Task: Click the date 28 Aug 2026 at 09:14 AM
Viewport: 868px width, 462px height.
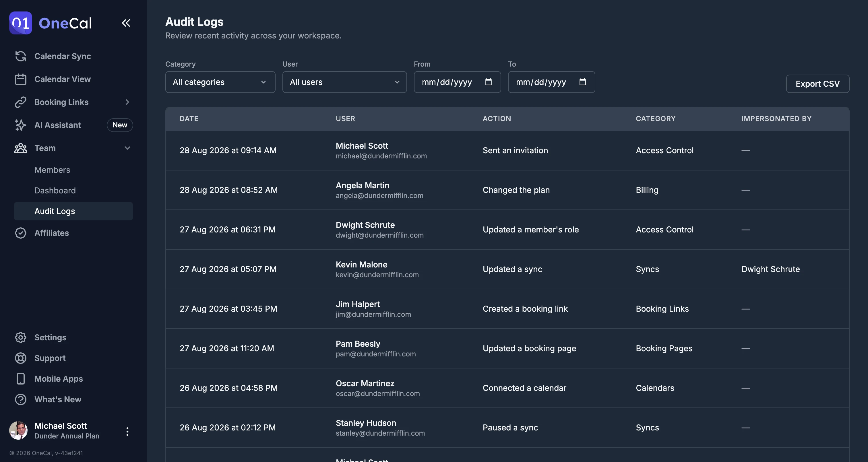Action: (228, 150)
